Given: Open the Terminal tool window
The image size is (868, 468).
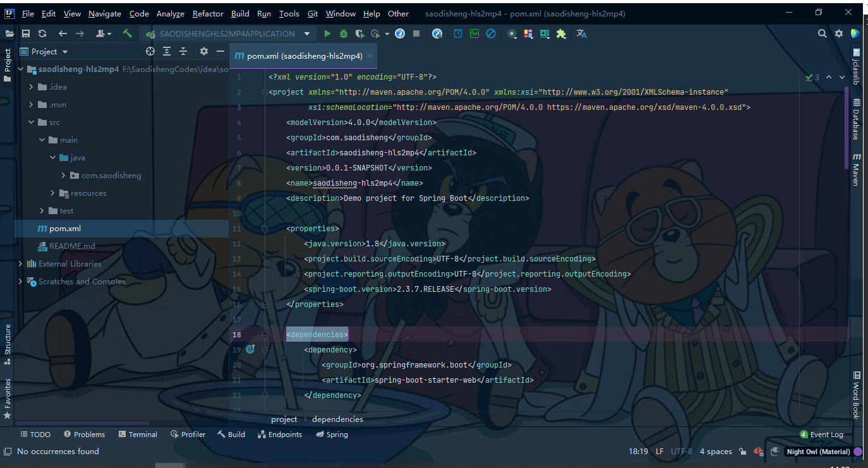Looking at the screenshot, I should pyautogui.click(x=138, y=435).
